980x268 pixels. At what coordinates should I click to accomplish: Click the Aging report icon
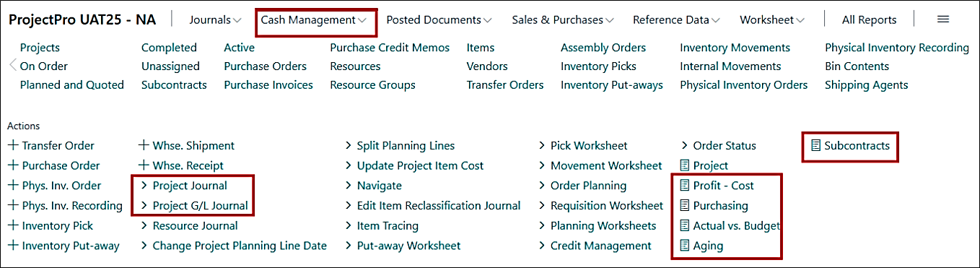click(685, 246)
